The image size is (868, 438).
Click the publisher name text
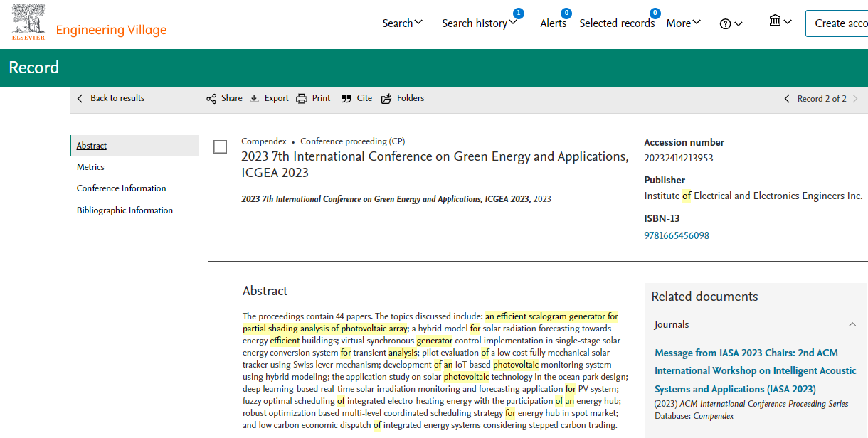tap(753, 196)
